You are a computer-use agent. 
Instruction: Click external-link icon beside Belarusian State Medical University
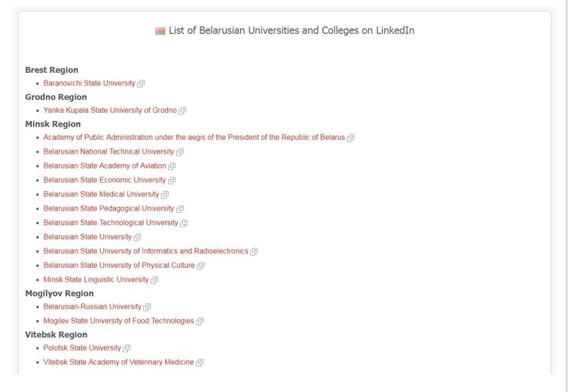[x=165, y=195]
